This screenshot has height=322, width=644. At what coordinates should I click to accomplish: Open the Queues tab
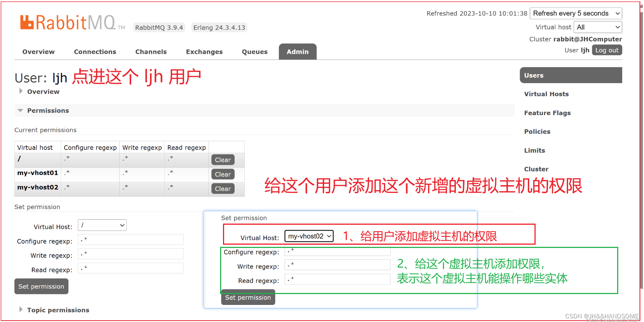click(255, 52)
